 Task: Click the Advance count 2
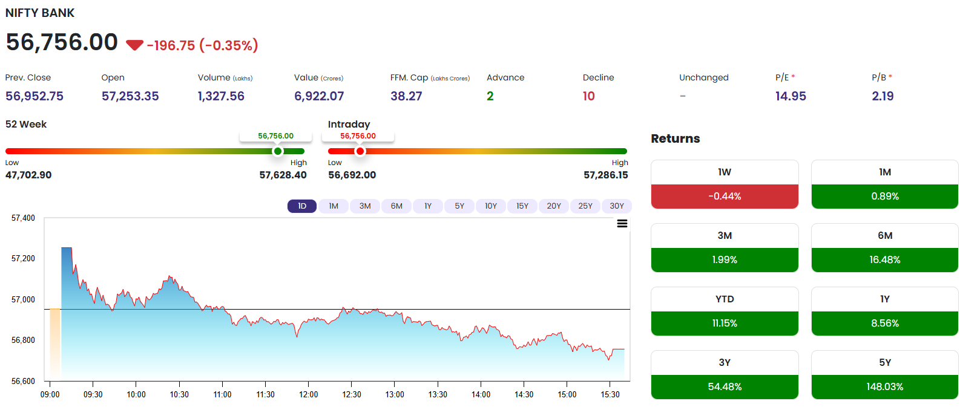(490, 96)
